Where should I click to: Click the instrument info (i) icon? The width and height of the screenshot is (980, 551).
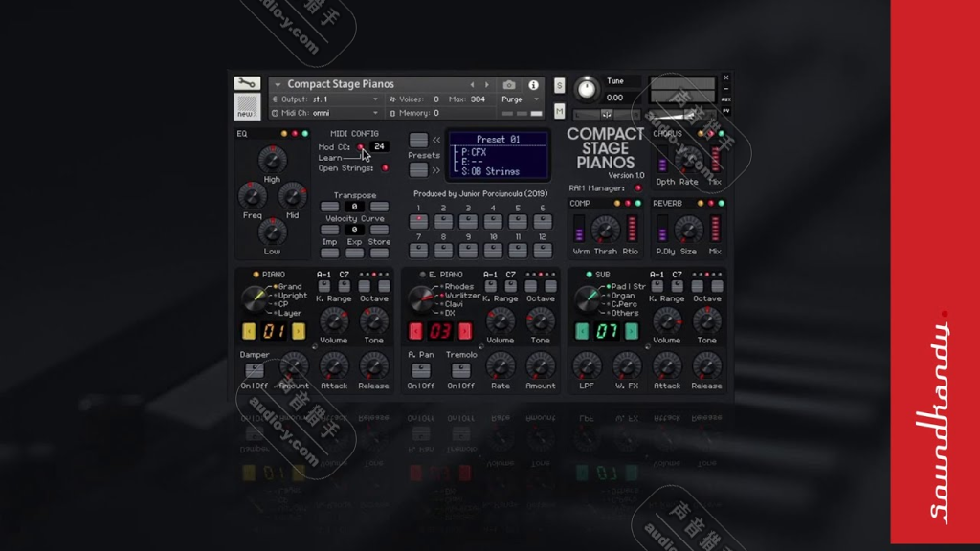[533, 85]
